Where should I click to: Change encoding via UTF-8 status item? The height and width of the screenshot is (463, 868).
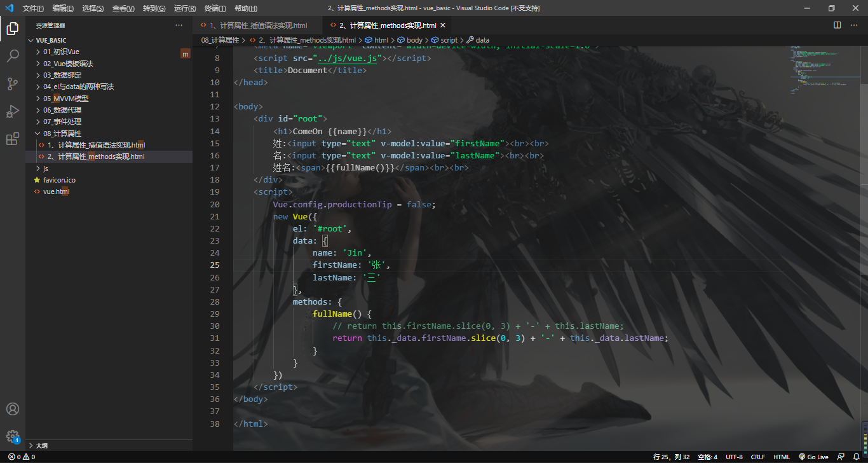pos(734,457)
